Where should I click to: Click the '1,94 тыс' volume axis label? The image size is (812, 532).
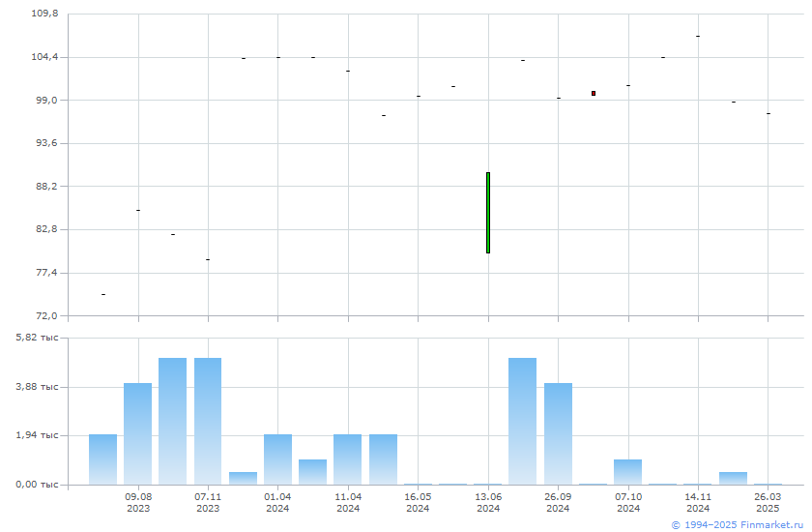click(38, 435)
